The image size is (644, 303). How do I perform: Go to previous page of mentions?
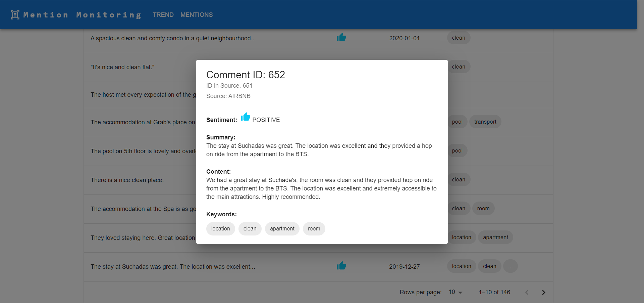tap(527, 292)
